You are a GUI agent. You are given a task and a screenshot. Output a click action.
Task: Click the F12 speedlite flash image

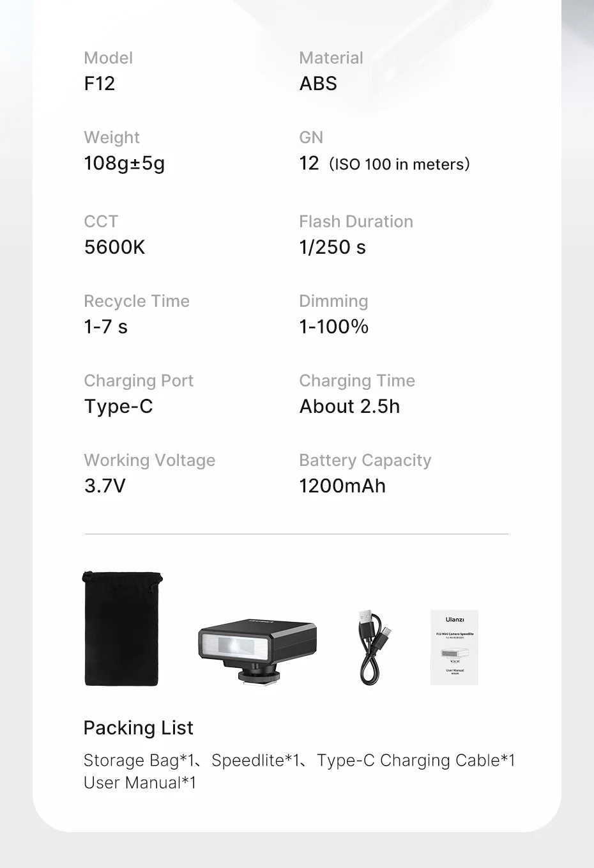click(257, 649)
